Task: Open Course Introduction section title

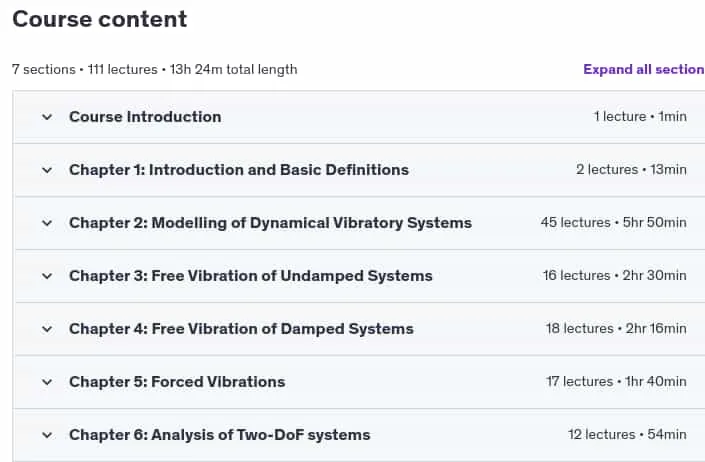Action: 145,117
